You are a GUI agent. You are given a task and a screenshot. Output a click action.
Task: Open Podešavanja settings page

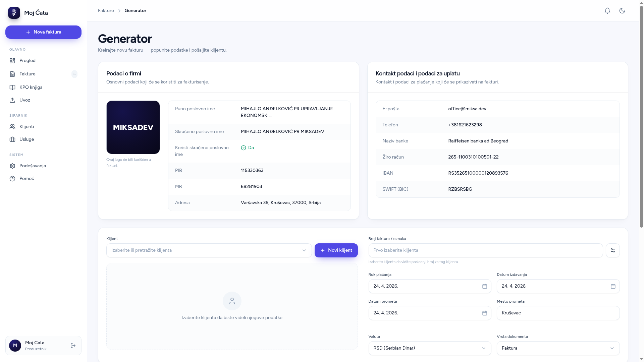(43, 166)
